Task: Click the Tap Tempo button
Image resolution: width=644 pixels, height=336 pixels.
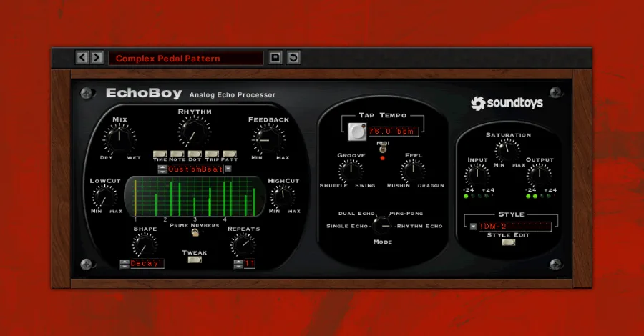Action: click(357, 132)
